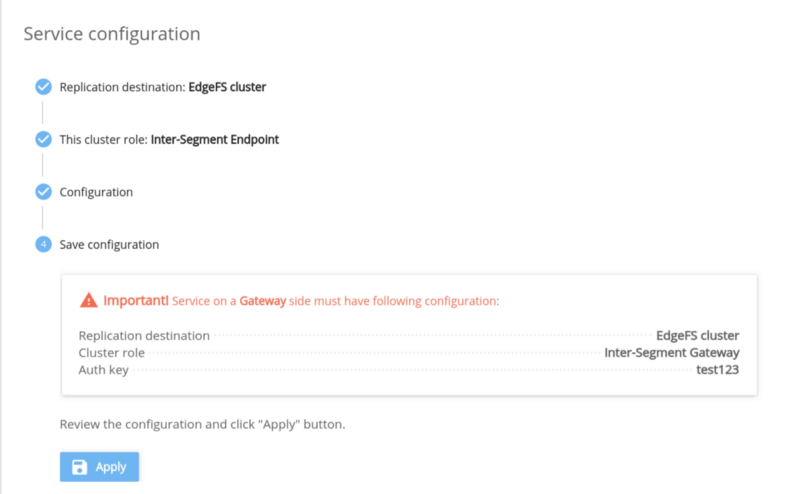Click the Auth key row label
800x494 pixels.
coord(103,370)
